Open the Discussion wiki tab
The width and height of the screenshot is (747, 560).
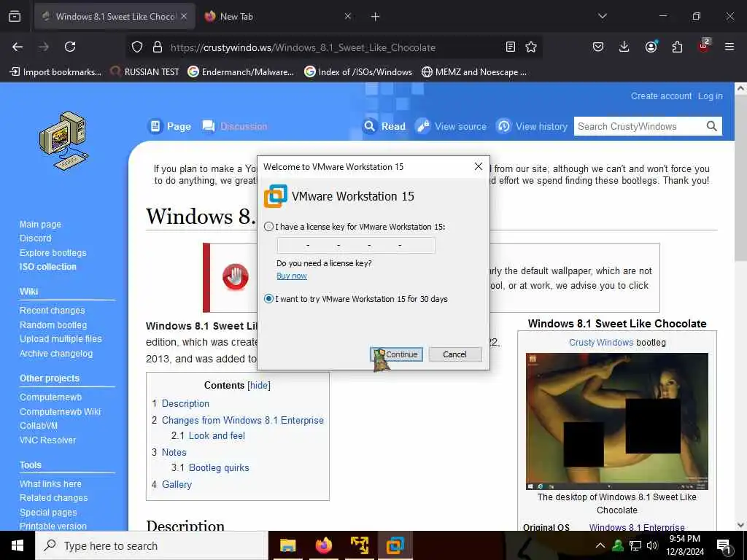235,126
